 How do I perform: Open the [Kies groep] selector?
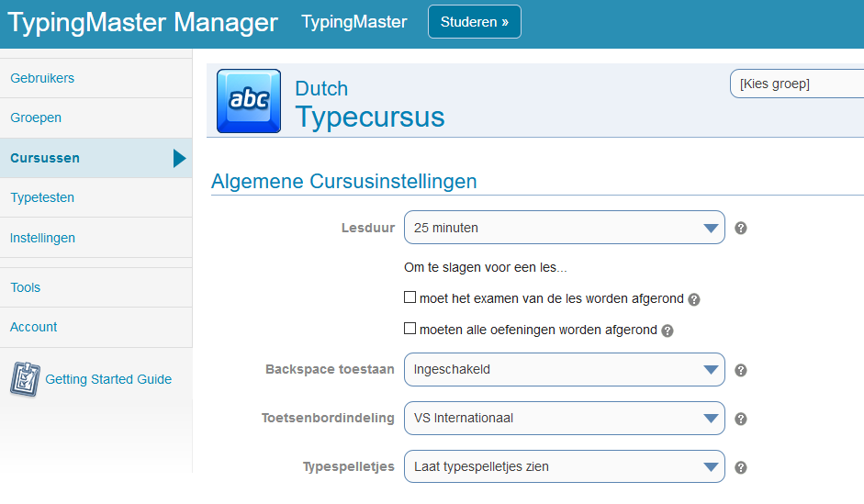(x=797, y=84)
